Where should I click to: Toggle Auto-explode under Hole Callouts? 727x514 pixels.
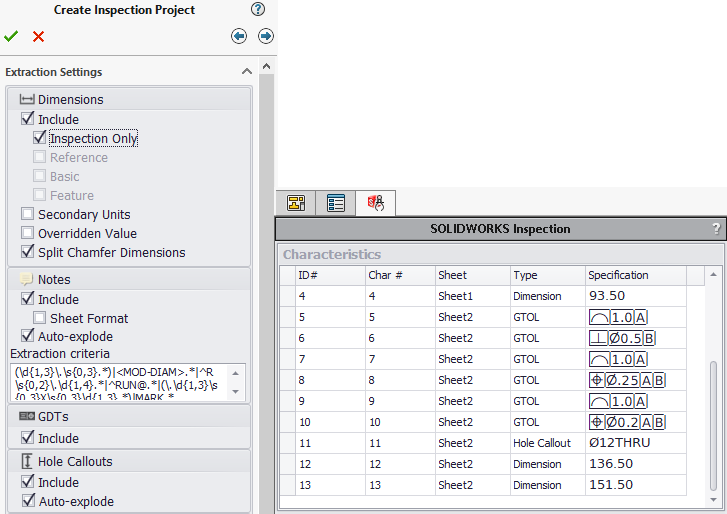pyautogui.click(x=28, y=501)
